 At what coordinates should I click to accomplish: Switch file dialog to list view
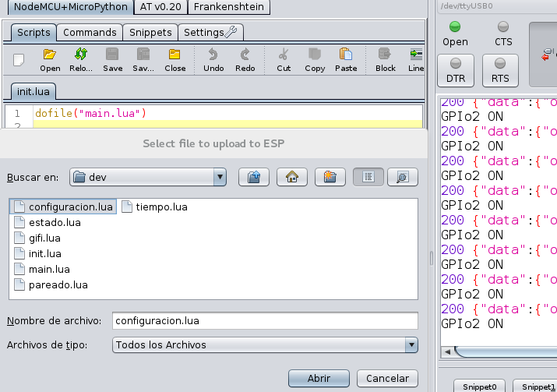click(x=368, y=177)
